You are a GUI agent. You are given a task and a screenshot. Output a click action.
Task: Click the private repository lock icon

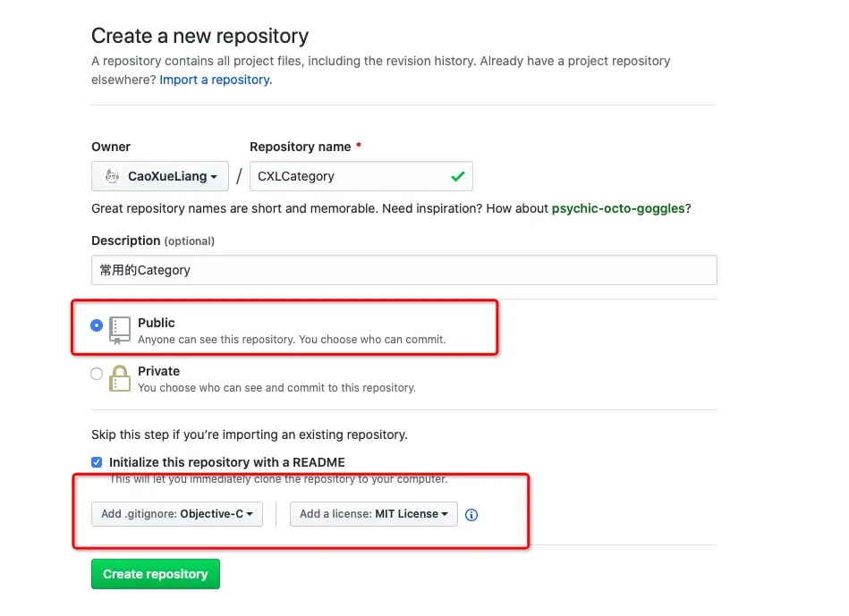click(119, 377)
